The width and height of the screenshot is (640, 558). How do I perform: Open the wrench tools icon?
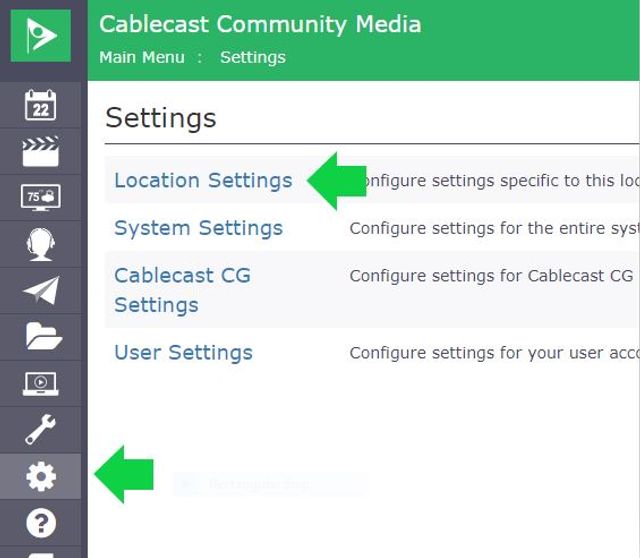click(40, 429)
